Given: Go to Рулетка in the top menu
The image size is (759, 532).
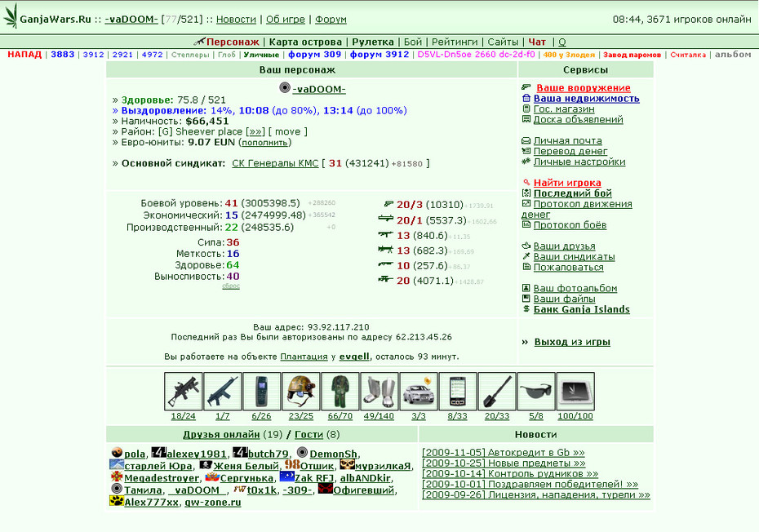Looking at the screenshot, I should [x=373, y=42].
